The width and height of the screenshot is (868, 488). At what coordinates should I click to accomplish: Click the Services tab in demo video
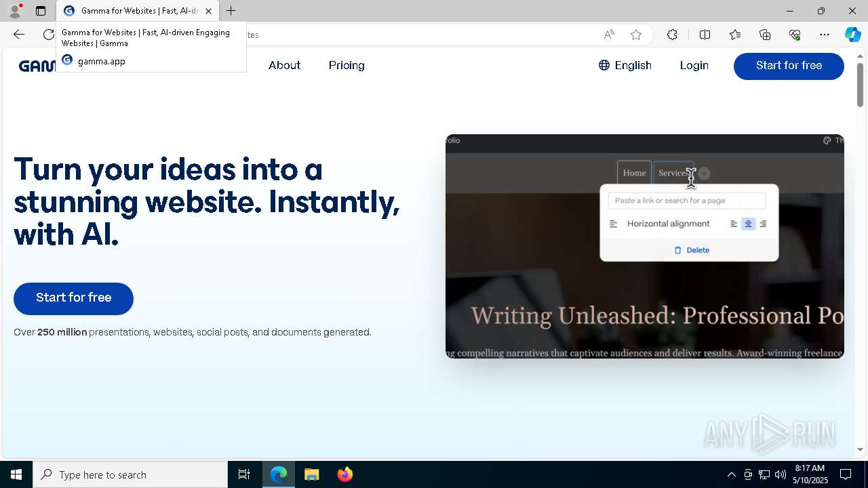click(x=673, y=173)
